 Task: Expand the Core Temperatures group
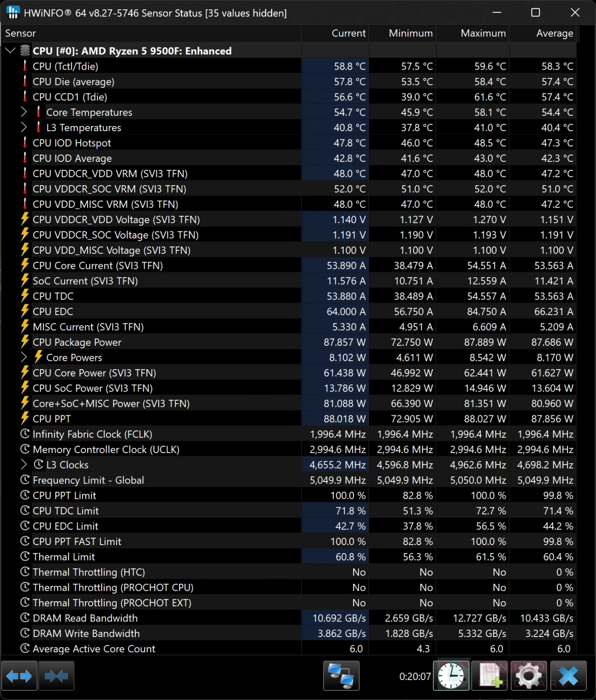pos(24,112)
